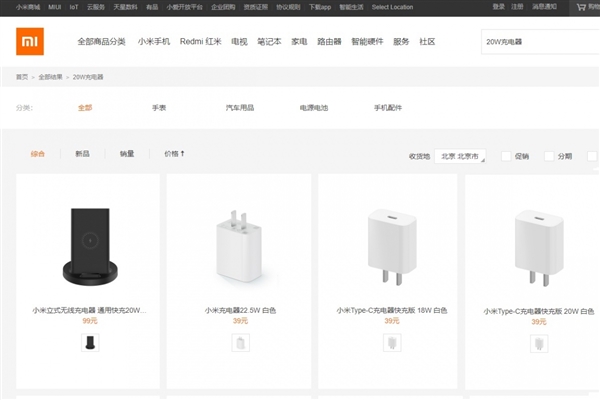Open the shopping cart icon
The image size is (600, 400).
581,7
